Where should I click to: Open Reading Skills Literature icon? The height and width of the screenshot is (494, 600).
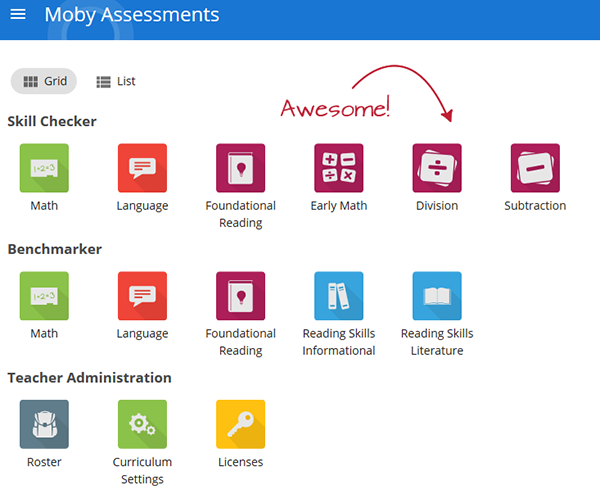tap(437, 296)
